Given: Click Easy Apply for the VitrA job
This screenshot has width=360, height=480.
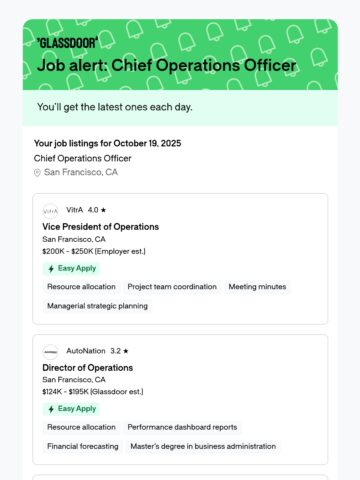Looking at the screenshot, I should tap(71, 268).
